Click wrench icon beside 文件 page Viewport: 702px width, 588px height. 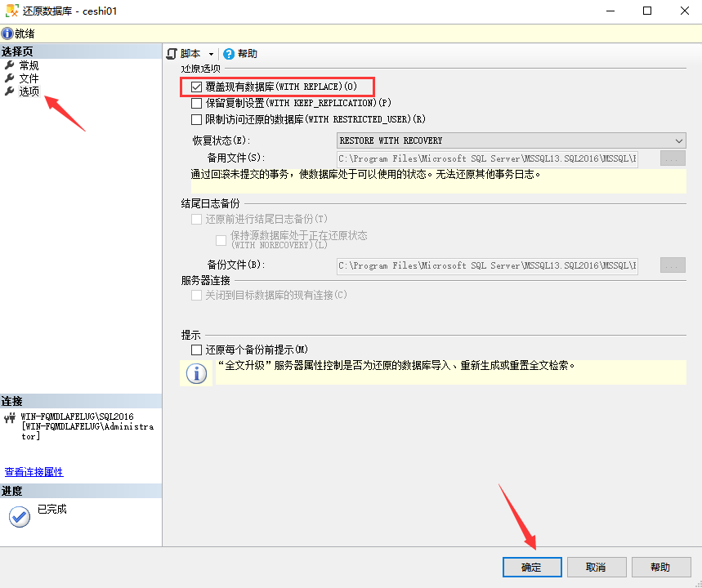coord(10,78)
